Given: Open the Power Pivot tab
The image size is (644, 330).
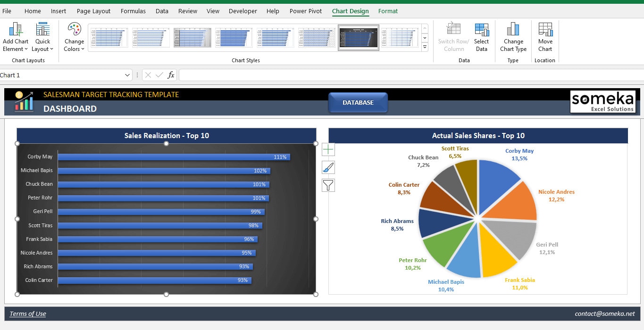Looking at the screenshot, I should (305, 11).
